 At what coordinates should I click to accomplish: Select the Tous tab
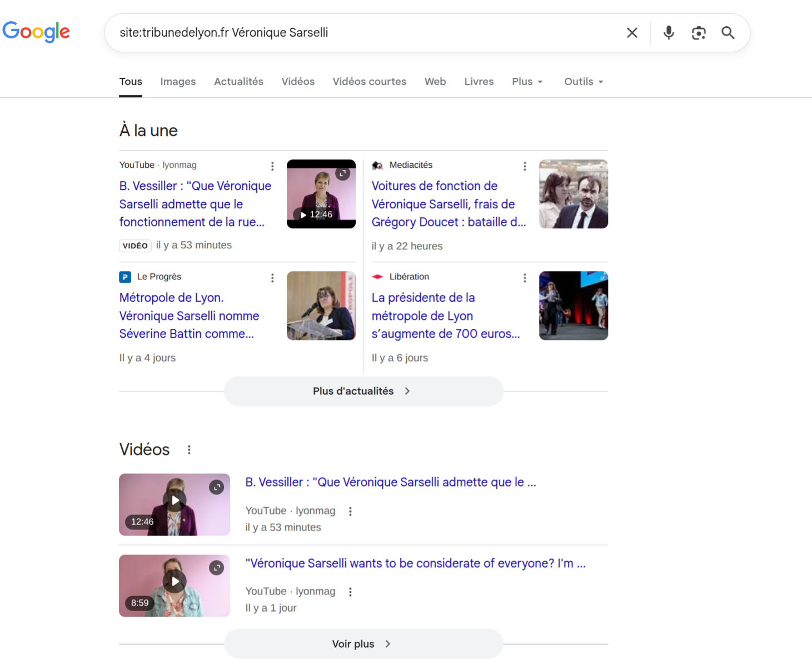(131, 82)
